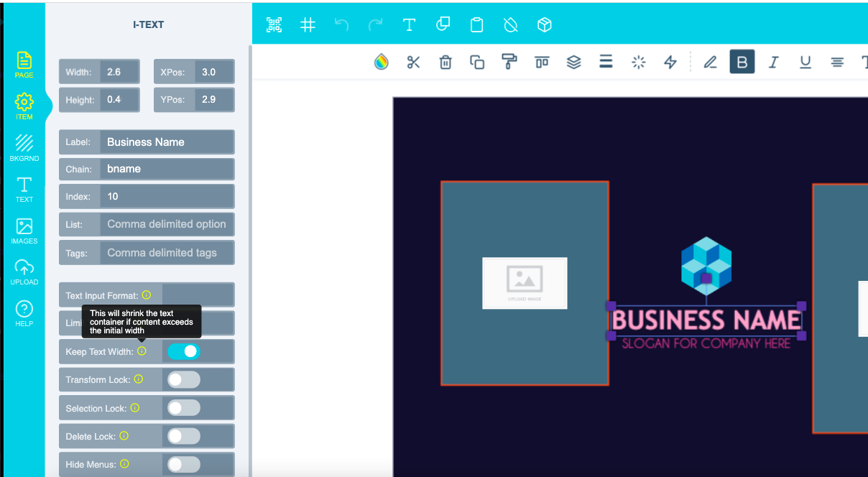Click the YPos input field

[215, 100]
